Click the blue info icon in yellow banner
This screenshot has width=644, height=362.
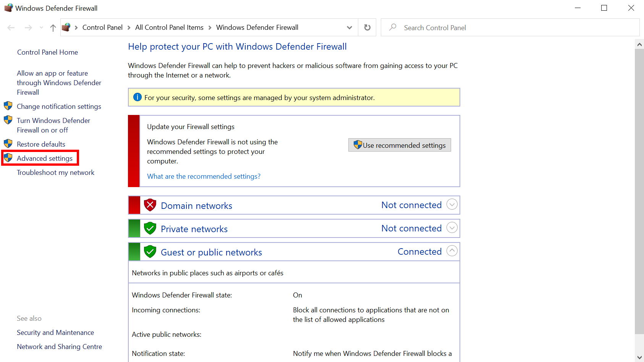point(138,97)
